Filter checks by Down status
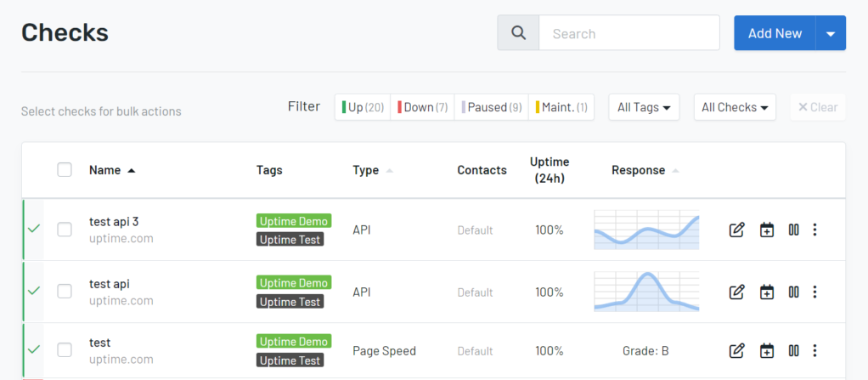868x380 pixels. pos(422,107)
